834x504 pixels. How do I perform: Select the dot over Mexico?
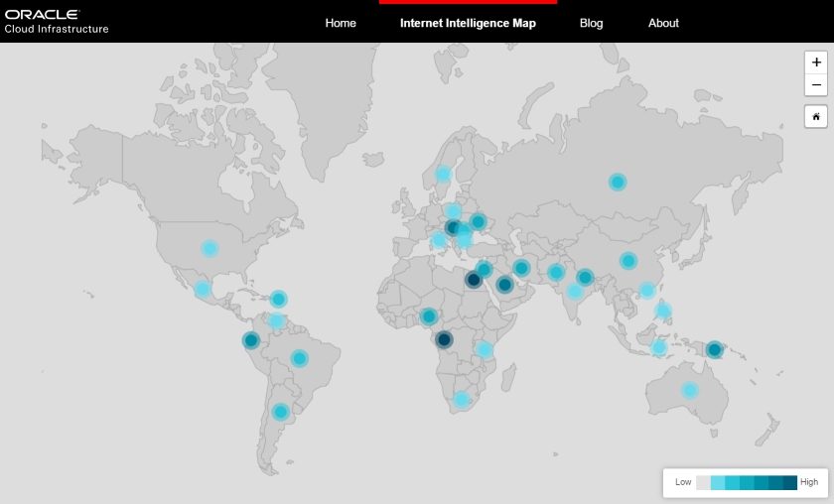pyautogui.click(x=203, y=290)
